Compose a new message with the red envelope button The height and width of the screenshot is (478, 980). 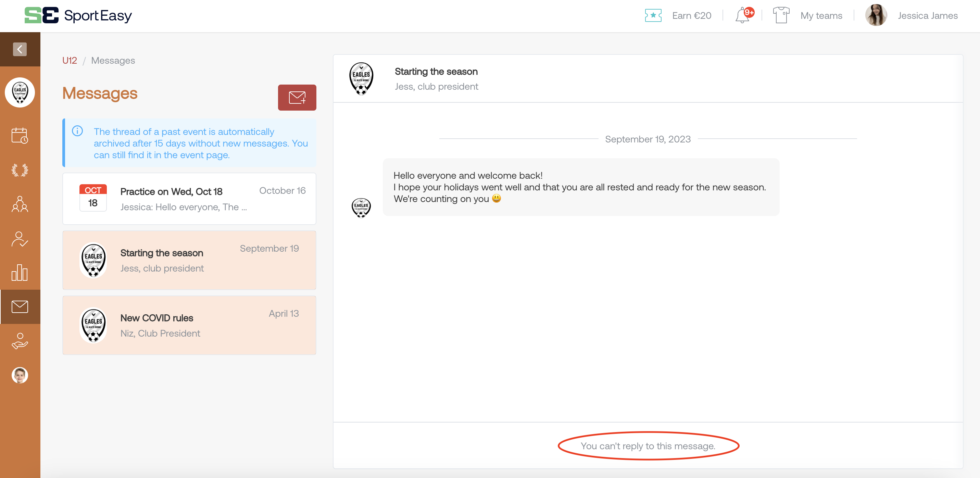297,98
